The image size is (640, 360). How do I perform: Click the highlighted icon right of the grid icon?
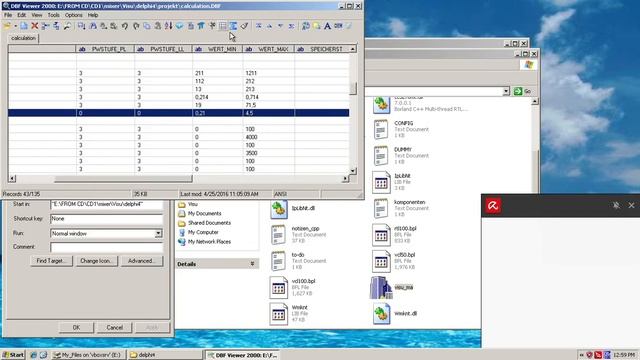pos(233,26)
